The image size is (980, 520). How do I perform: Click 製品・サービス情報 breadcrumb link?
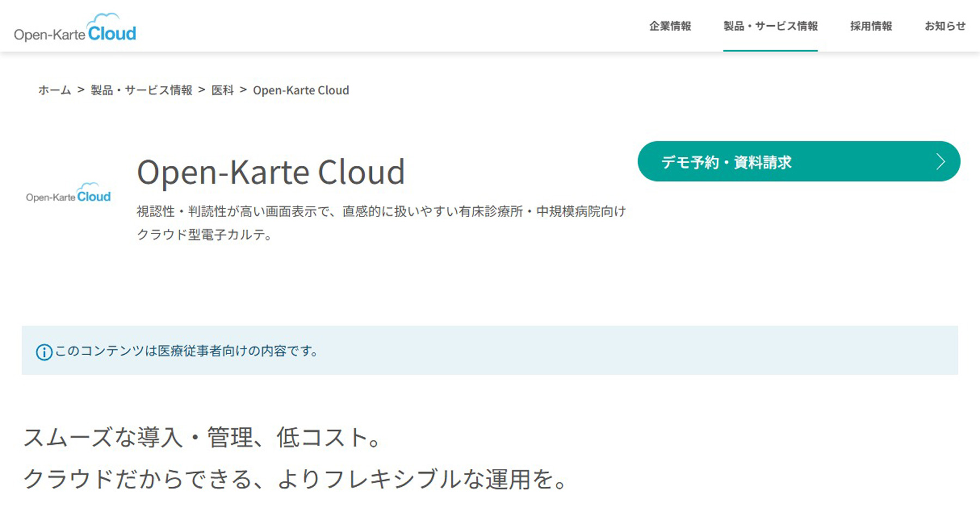(142, 90)
